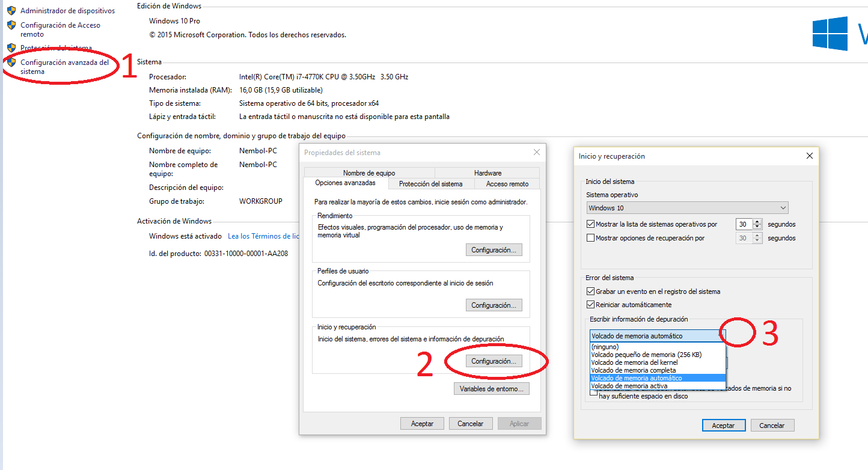
Task: Open the Sistema operativo dropdown showing Windows 10
Action: (688, 208)
